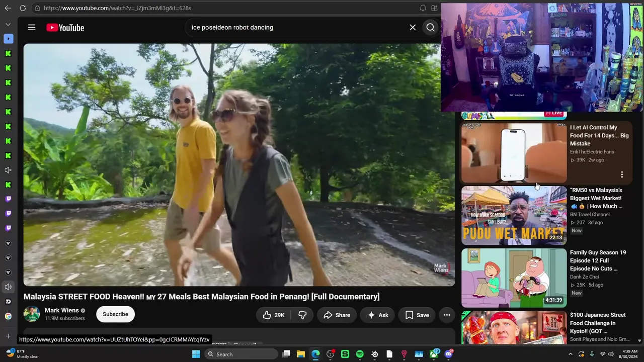644x362 pixels.
Task: Unmute the tab with the muted speaker icon
Action: 8,170
